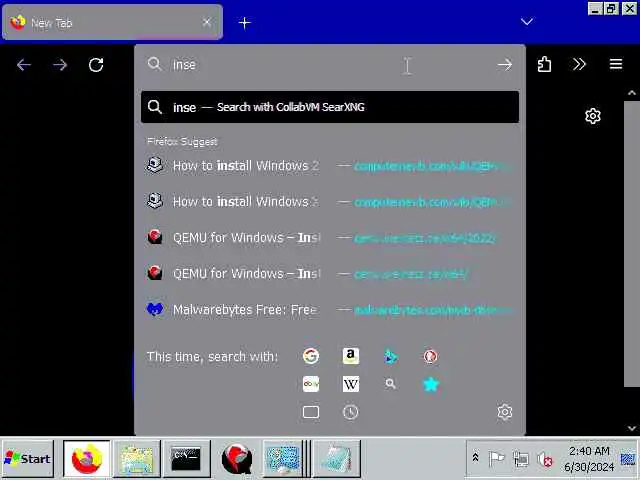Open the second 'How to install Windows' suggestion
The width and height of the screenshot is (640, 480).
[x=330, y=202]
